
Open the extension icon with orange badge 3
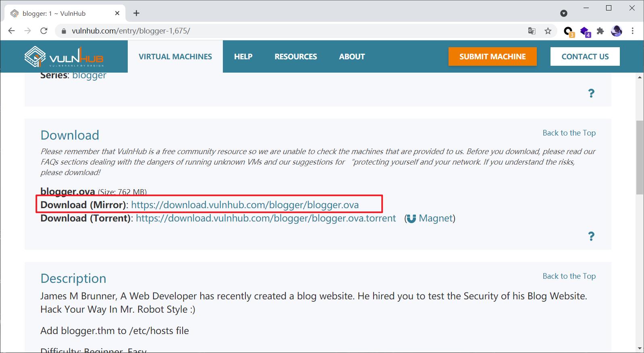point(569,31)
